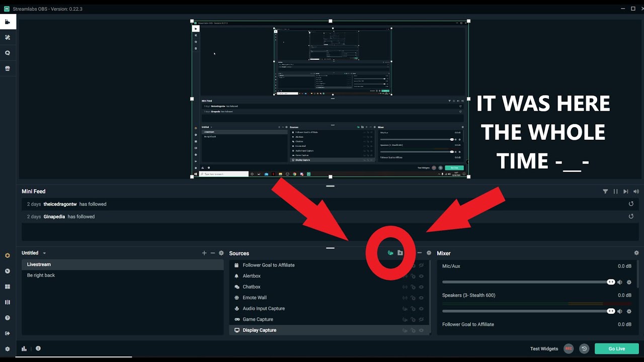644x362 pixels.
Task: Lock the Chatbox source
Action: pos(413,287)
